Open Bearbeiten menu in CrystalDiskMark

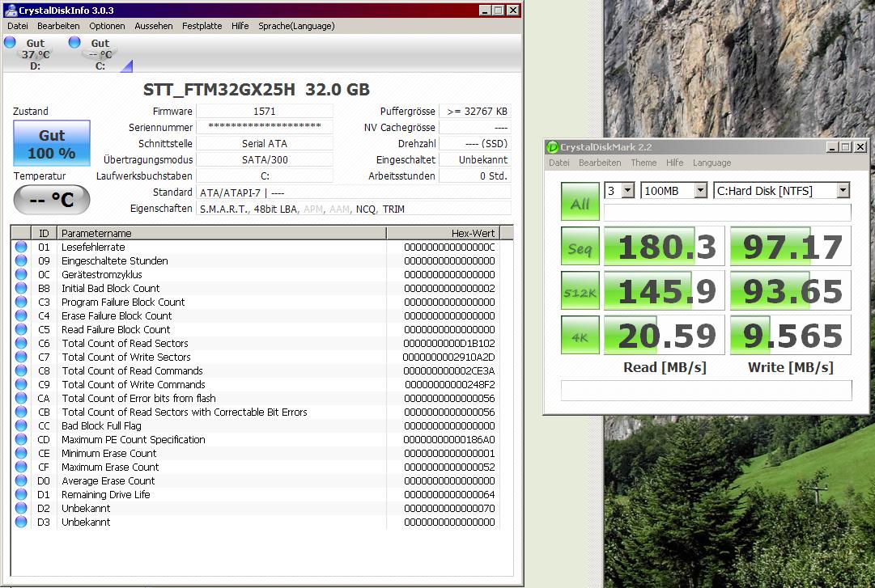pyautogui.click(x=600, y=163)
